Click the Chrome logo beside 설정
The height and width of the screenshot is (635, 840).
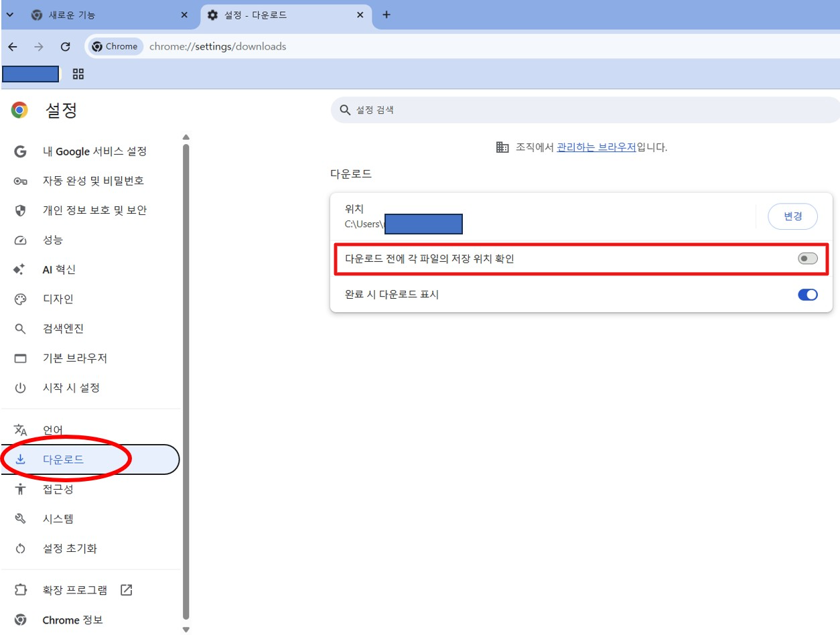click(19, 110)
